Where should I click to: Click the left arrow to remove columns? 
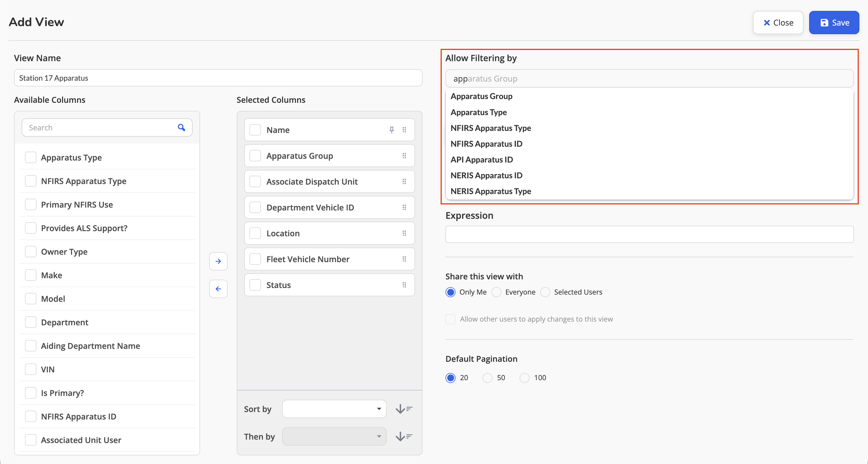tap(218, 289)
